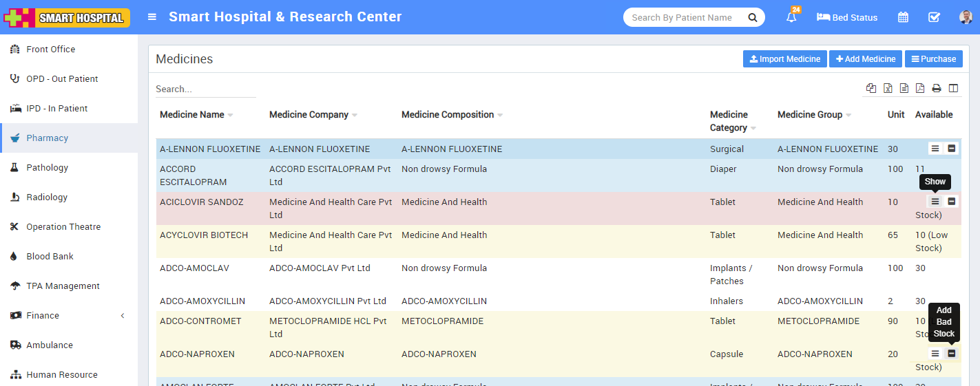Viewport: 980px width, 386px height.
Task: Focus the Search By Patient Name field
Action: coord(685,18)
